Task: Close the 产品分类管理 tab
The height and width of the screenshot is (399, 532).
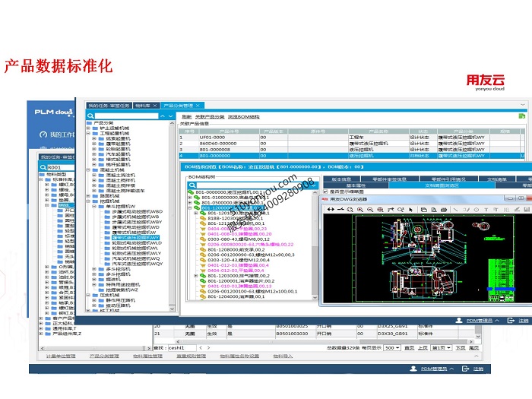Action: point(197,106)
